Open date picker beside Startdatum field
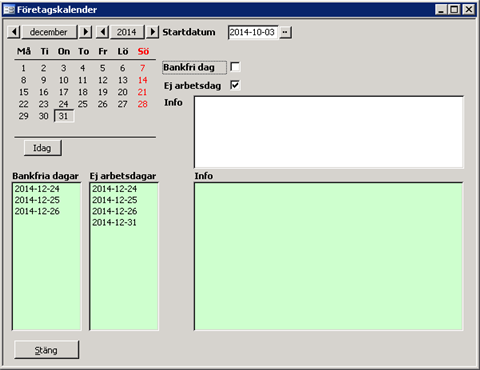This screenshot has height=370, width=480. [285, 32]
